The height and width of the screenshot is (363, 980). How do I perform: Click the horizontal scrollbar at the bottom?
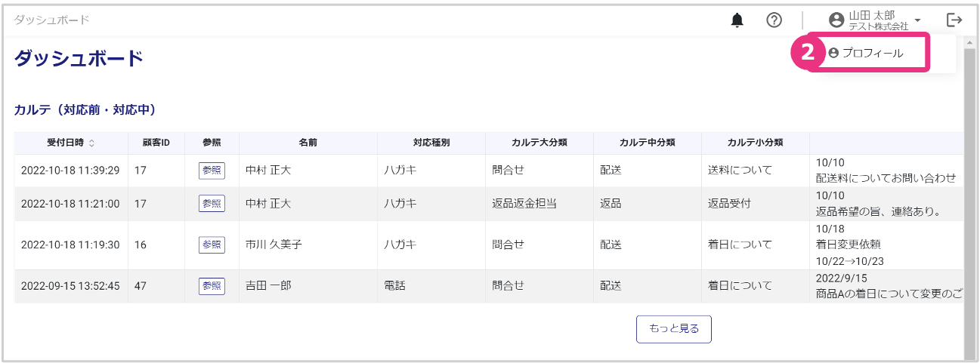[484, 359]
